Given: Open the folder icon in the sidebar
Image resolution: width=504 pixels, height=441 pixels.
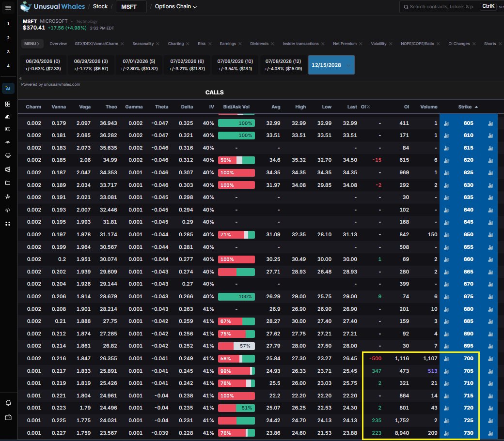Looking at the screenshot, I should [8, 183].
